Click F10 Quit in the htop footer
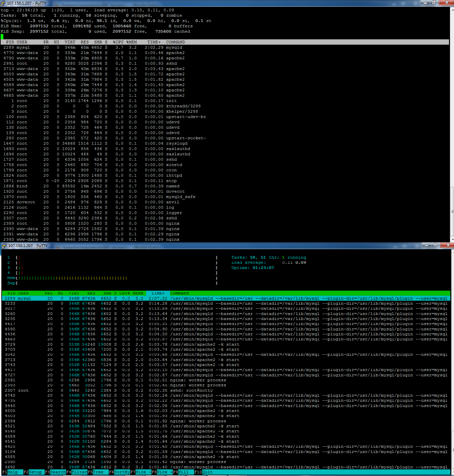The image size is (454, 476). click(207, 472)
